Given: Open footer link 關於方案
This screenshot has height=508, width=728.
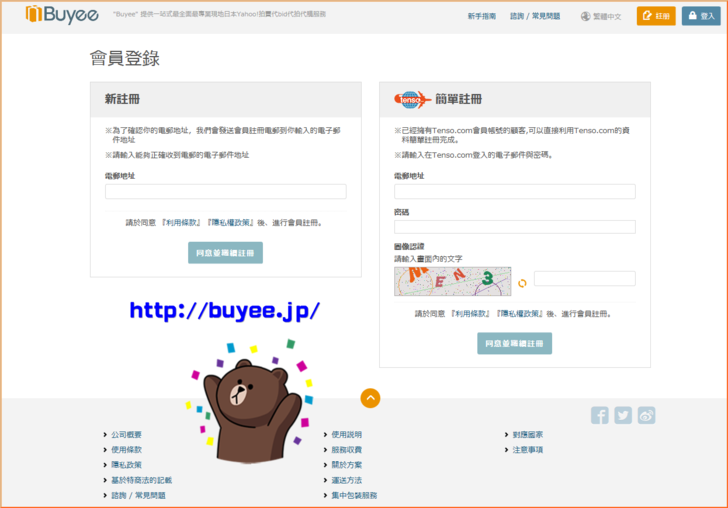Looking at the screenshot, I should [x=346, y=465].
